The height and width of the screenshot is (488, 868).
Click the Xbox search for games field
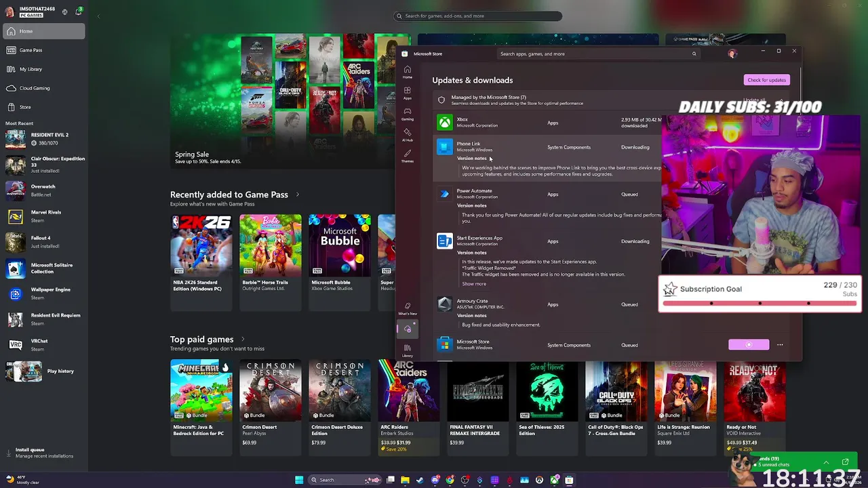coord(478,16)
